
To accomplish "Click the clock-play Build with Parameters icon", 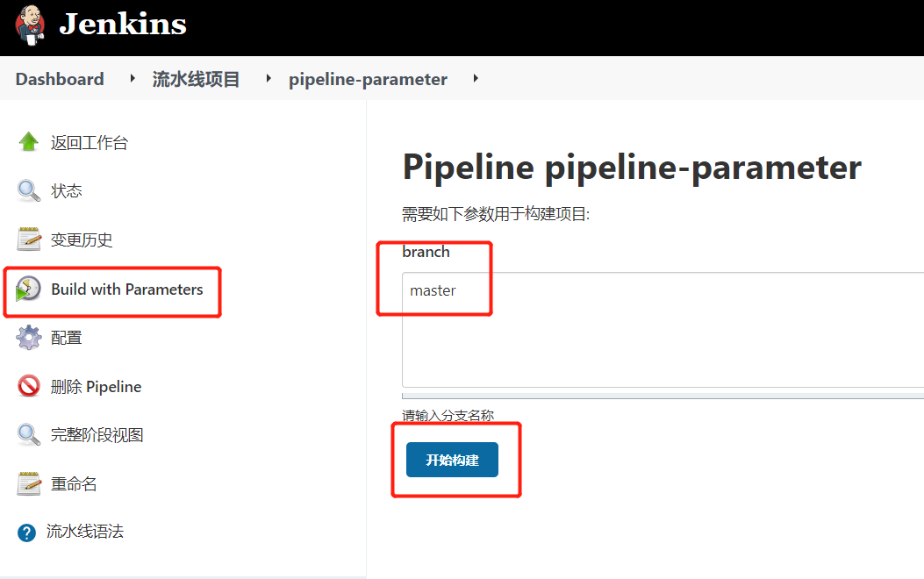I will click(28, 289).
